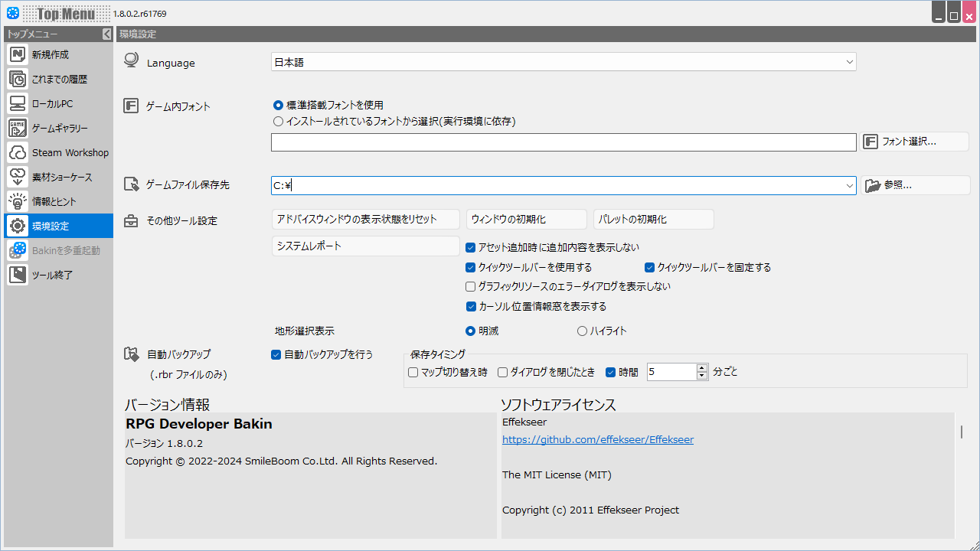Open これまでの履歴 history icon
980x551 pixels.
(x=18, y=79)
